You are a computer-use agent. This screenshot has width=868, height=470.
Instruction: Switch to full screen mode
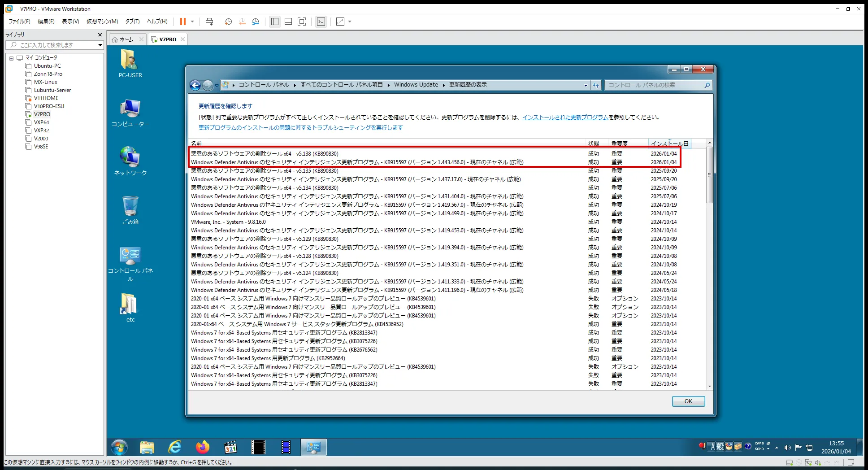302,22
